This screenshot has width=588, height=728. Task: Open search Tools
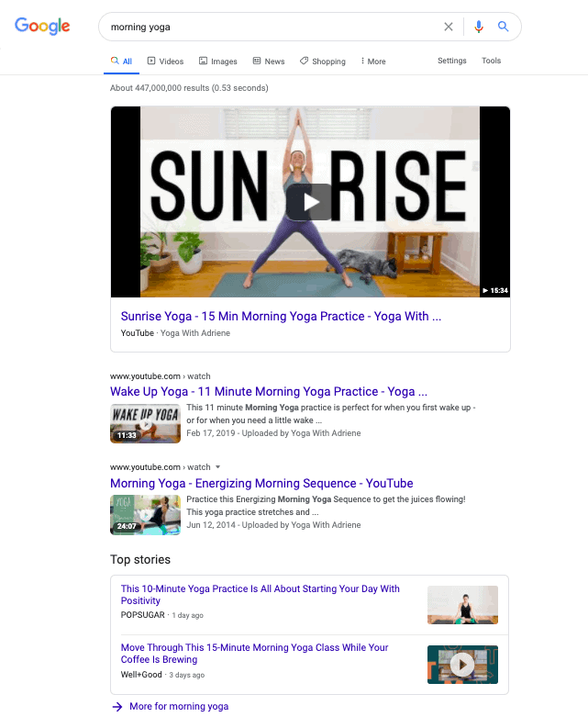(x=491, y=61)
